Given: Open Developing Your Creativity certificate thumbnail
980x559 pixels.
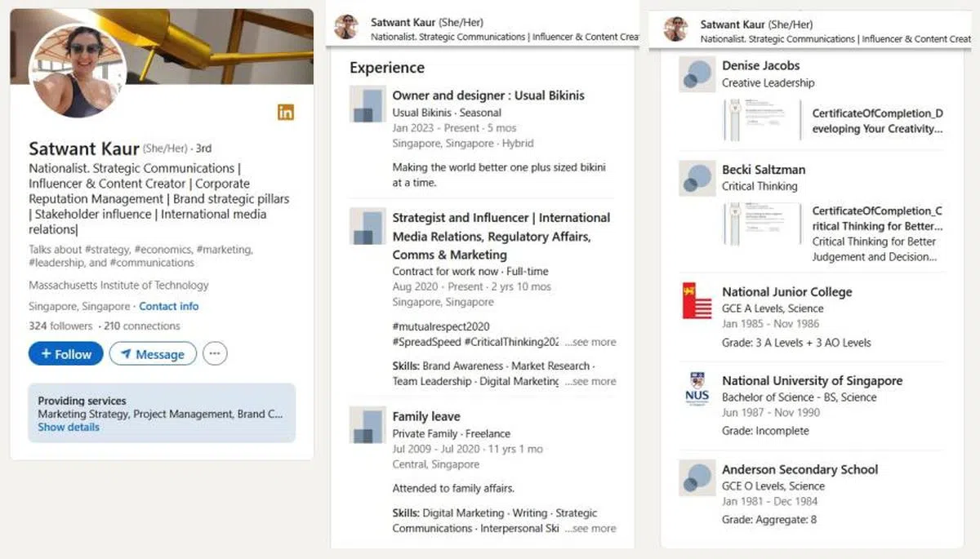Looking at the screenshot, I should tap(759, 121).
